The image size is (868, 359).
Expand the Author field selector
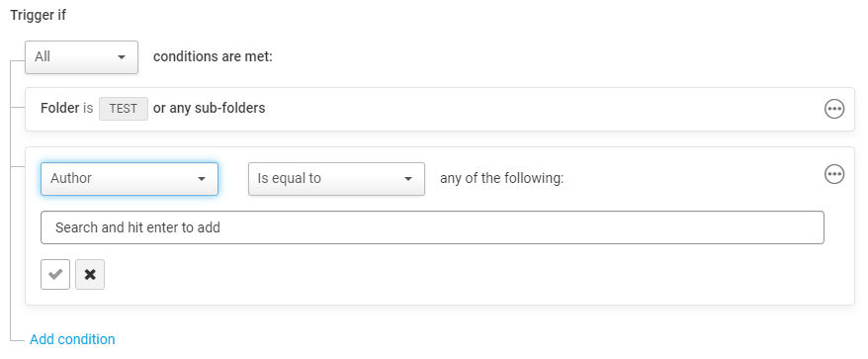[130, 179]
